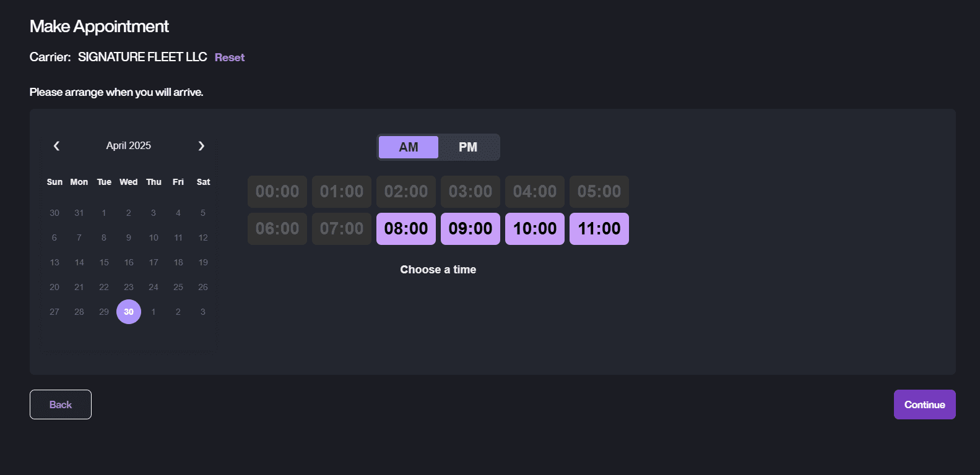Select April 10 on the calendar
Image resolution: width=980 pixels, height=475 pixels.
coord(154,237)
